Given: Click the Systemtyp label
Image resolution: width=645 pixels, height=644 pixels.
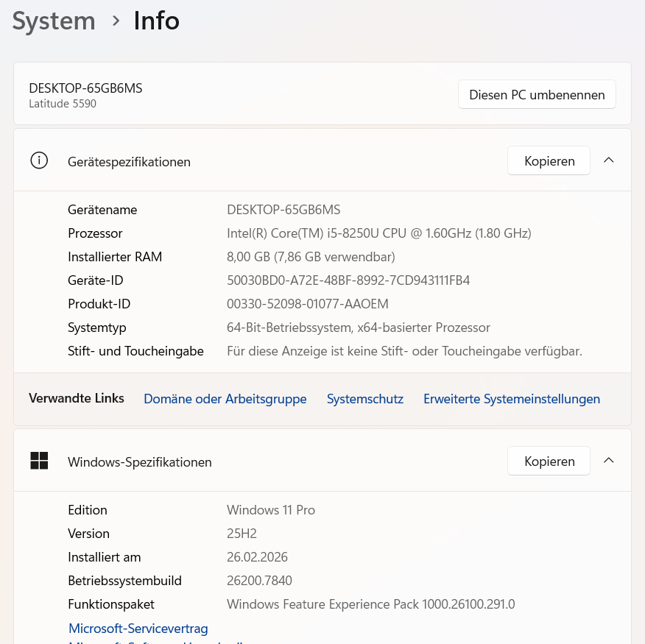Looking at the screenshot, I should pyautogui.click(x=97, y=328).
